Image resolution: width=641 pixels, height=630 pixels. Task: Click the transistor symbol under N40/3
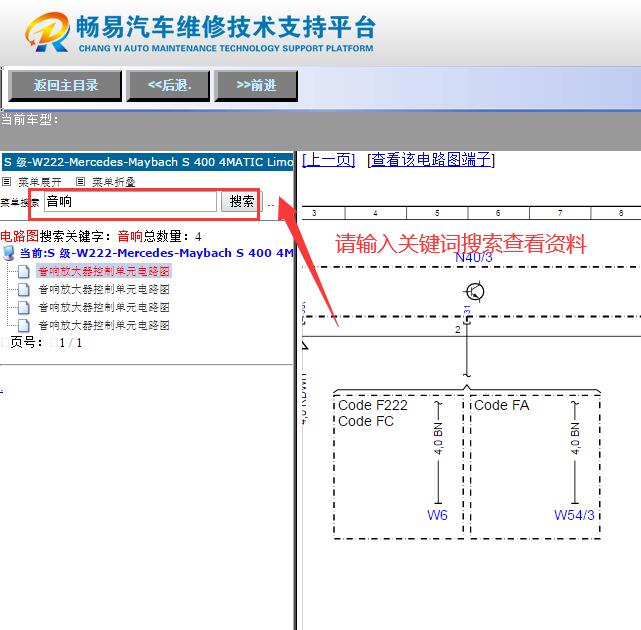pos(474,291)
